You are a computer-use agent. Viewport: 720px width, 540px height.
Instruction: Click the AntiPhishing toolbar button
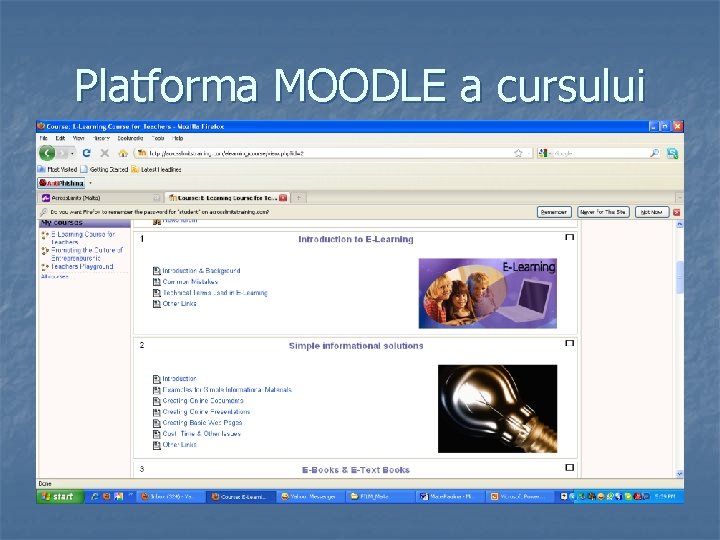click(x=62, y=183)
